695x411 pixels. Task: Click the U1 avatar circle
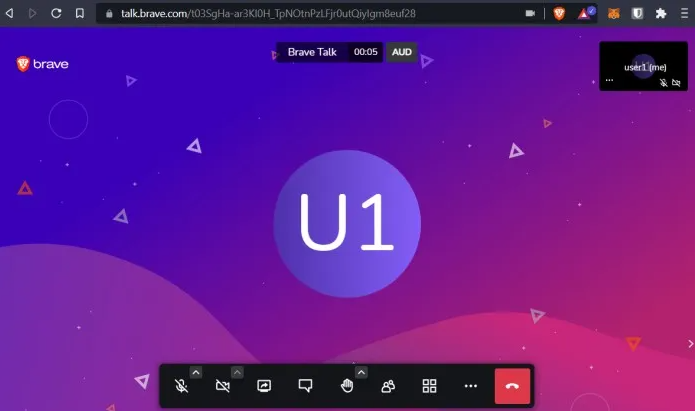point(347,224)
